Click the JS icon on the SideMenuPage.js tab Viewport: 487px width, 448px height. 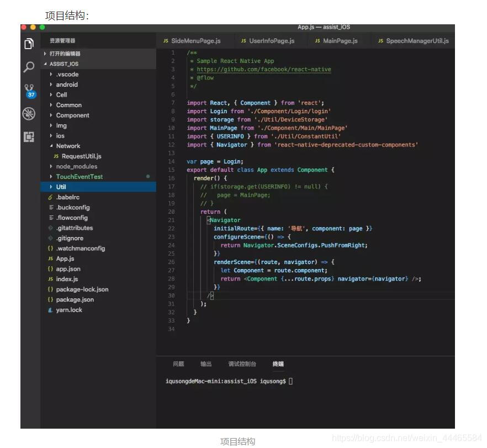click(166, 41)
